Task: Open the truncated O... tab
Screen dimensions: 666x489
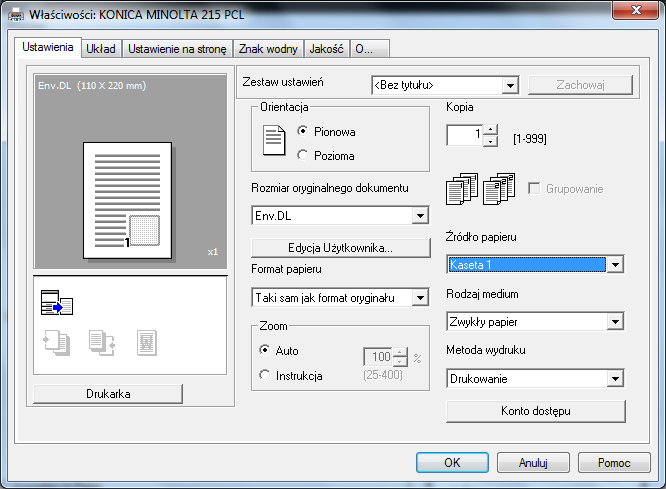Action: tap(369, 49)
